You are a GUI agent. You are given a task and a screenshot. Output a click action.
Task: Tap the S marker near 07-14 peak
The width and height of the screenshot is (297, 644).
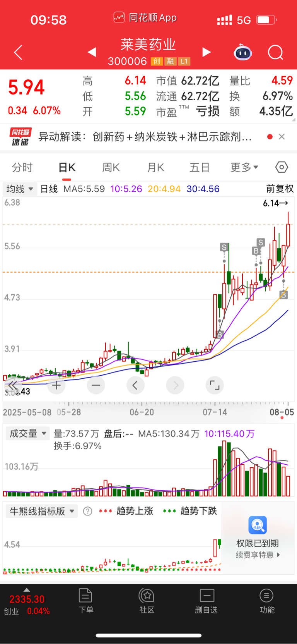click(x=224, y=247)
